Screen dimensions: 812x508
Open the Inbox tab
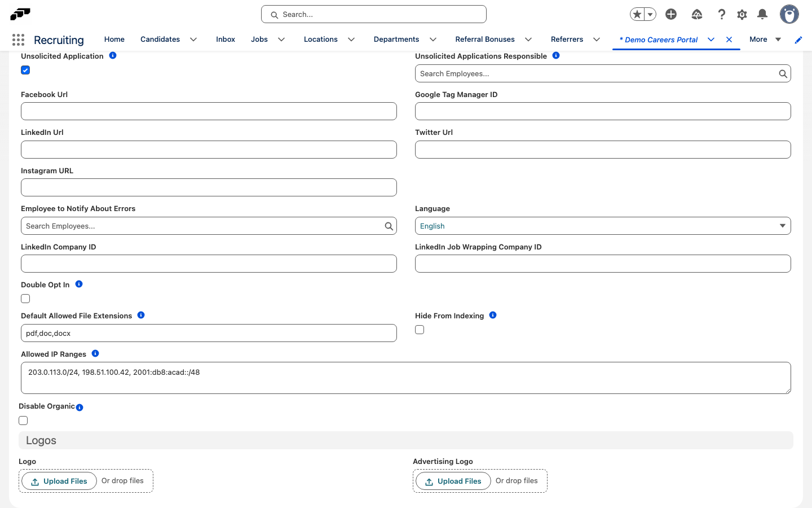(x=226, y=40)
